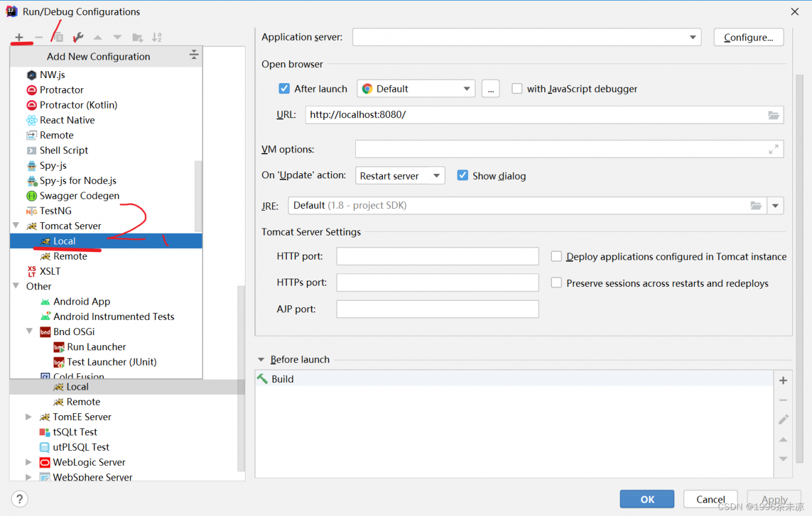Expand the TomEE Server node
The image size is (812, 516).
tap(29, 417)
